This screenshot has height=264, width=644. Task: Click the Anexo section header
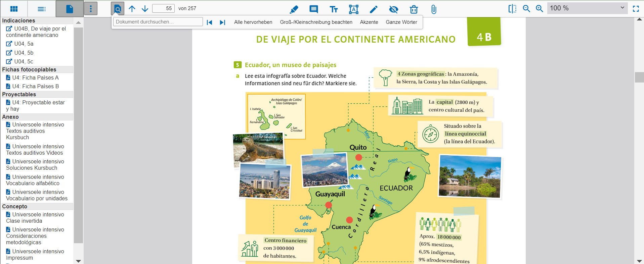(x=37, y=117)
